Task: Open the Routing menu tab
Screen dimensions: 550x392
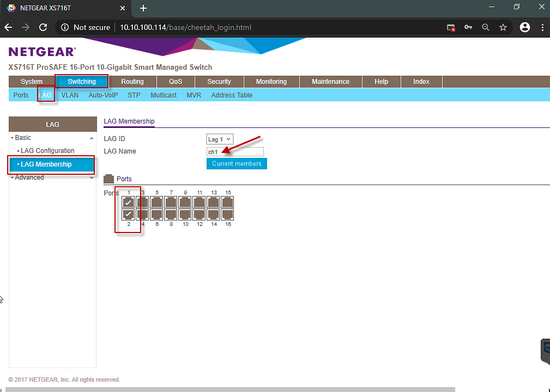Action: coord(132,82)
